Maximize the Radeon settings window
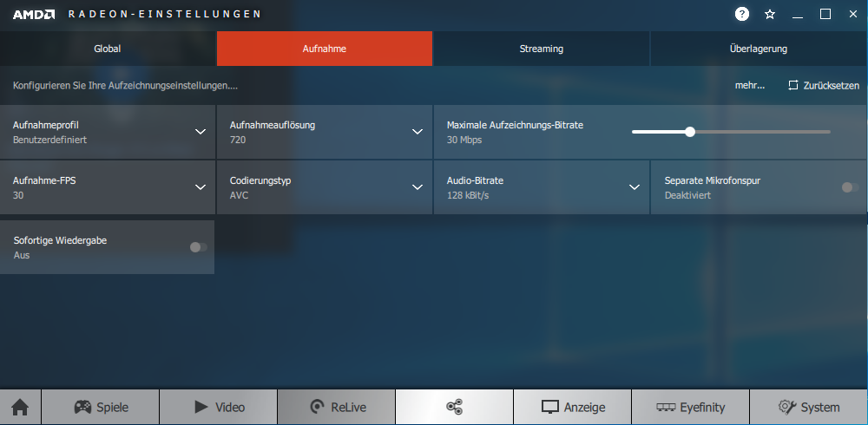868x425 pixels. point(825,15)
